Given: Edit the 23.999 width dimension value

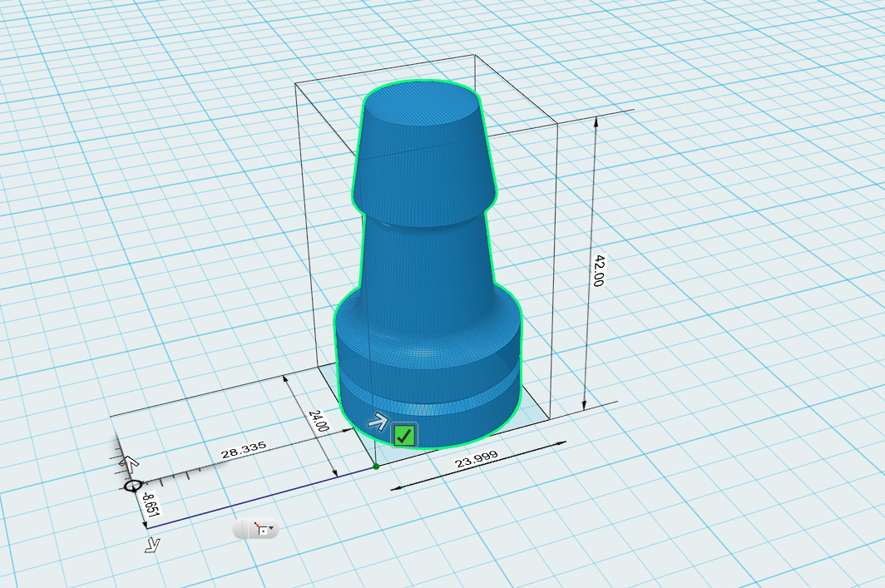Looking at the screenshot, I should 477,459.
